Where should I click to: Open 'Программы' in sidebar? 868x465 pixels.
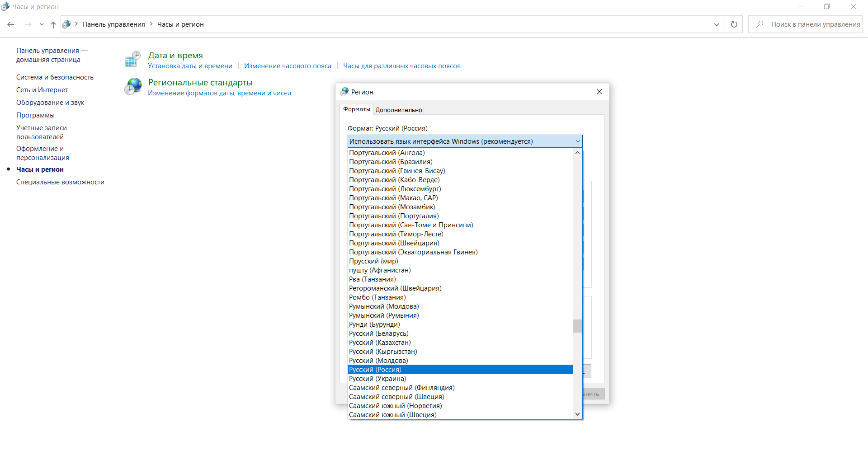pyautogui.click(x=35, y=115)
